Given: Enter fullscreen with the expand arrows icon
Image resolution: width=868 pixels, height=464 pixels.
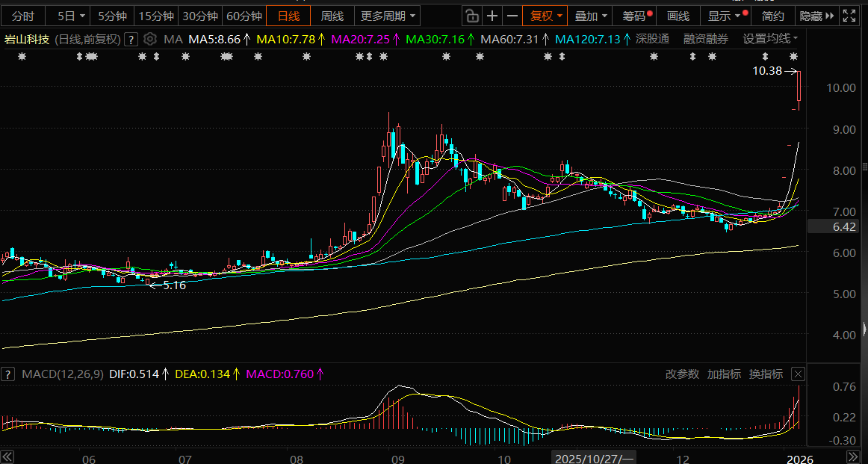Looking at the screenshot, I should click(849, 16).
